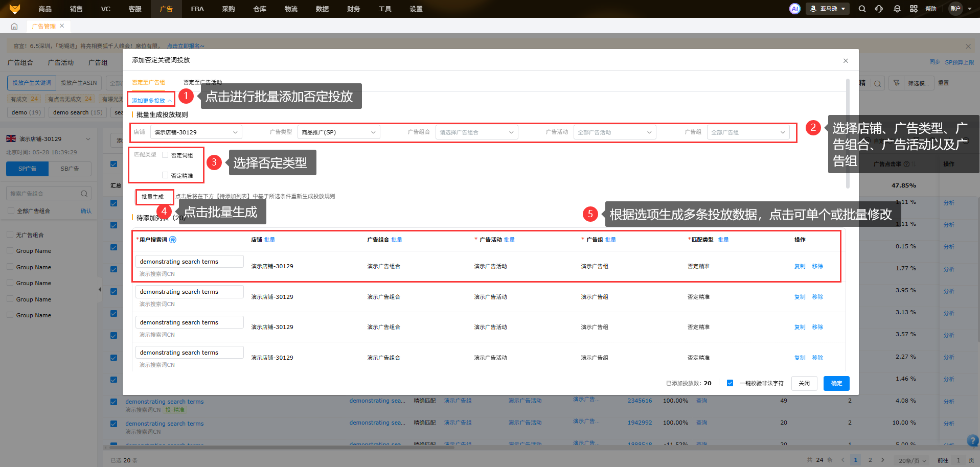Check the 否定词组 match type box
Screen dimensions: 980x467
pos(165,155)
